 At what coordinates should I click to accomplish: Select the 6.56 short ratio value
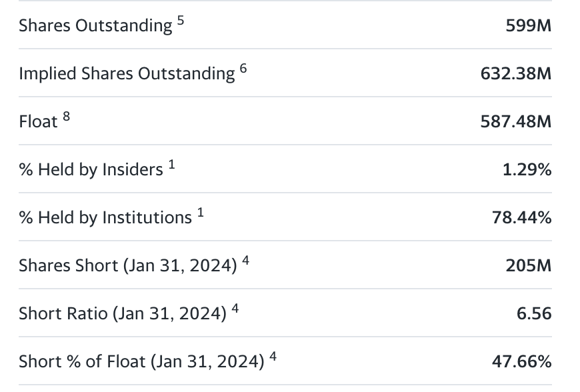(534, 313)
